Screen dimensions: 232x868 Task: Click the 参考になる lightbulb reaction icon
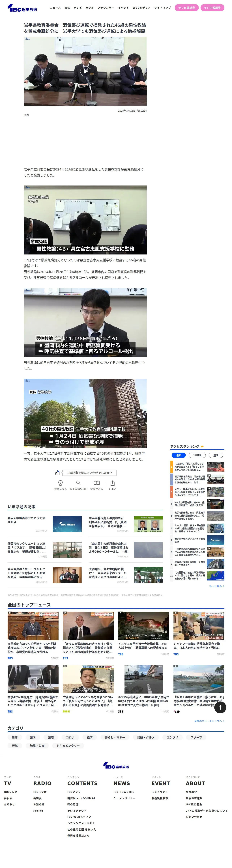pyautogui.click(x=60, y=483)
